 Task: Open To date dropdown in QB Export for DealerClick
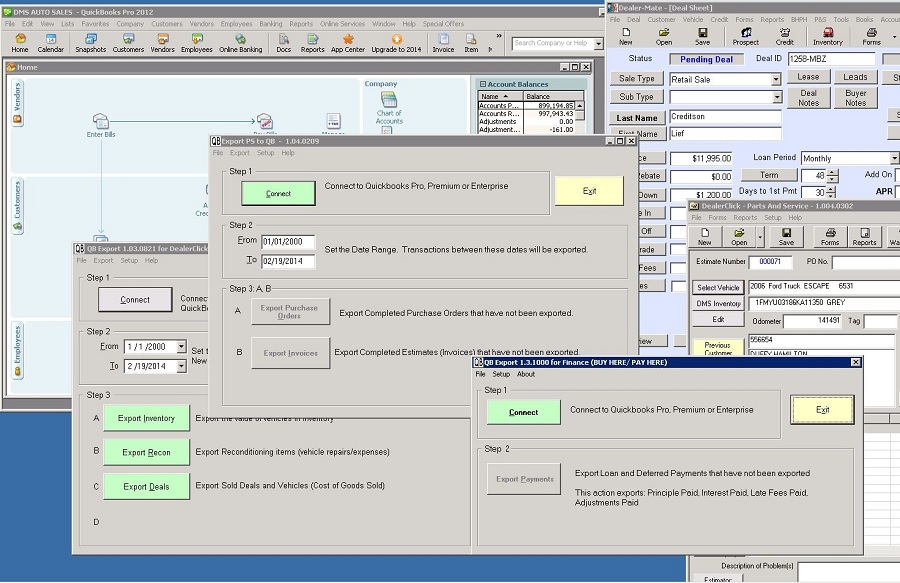(x=181, y=366)
